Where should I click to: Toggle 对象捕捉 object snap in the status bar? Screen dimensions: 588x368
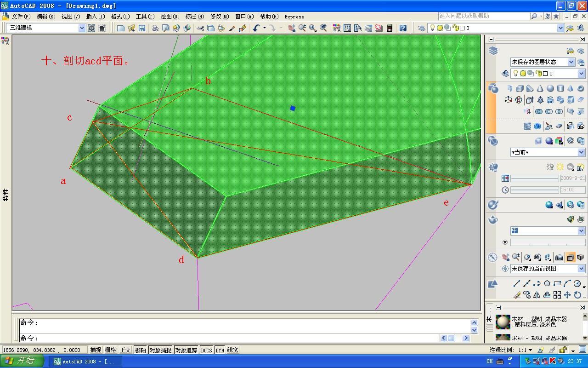point(160,350)
